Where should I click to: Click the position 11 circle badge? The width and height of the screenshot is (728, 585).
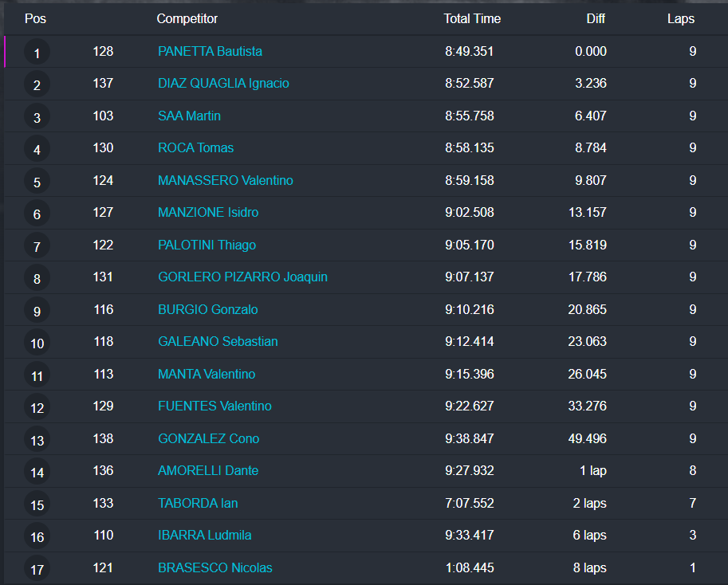[x=37, y=376]
